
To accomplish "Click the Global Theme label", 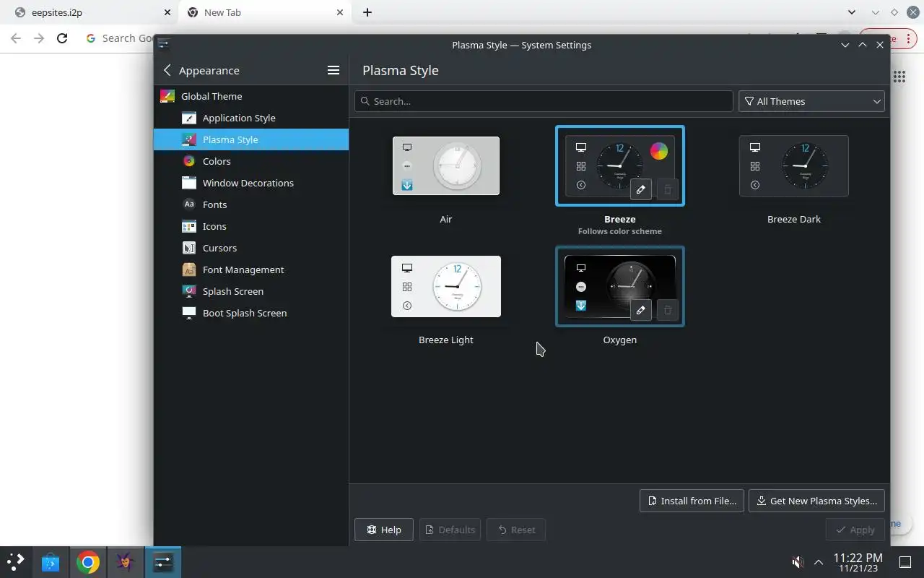I will (x=212, y=96).
